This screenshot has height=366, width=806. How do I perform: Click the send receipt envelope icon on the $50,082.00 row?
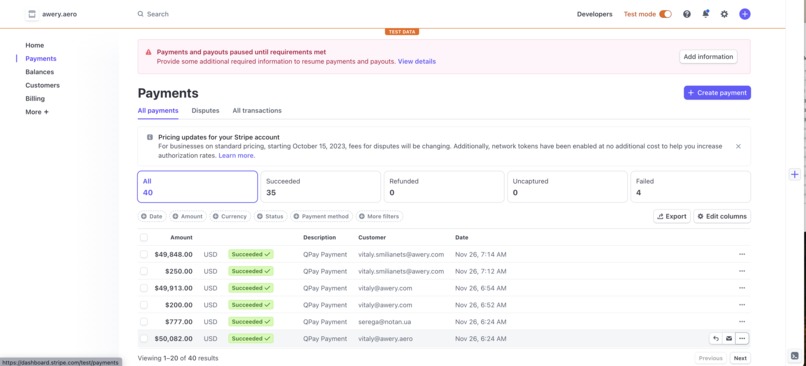click(x=728, y=338)
